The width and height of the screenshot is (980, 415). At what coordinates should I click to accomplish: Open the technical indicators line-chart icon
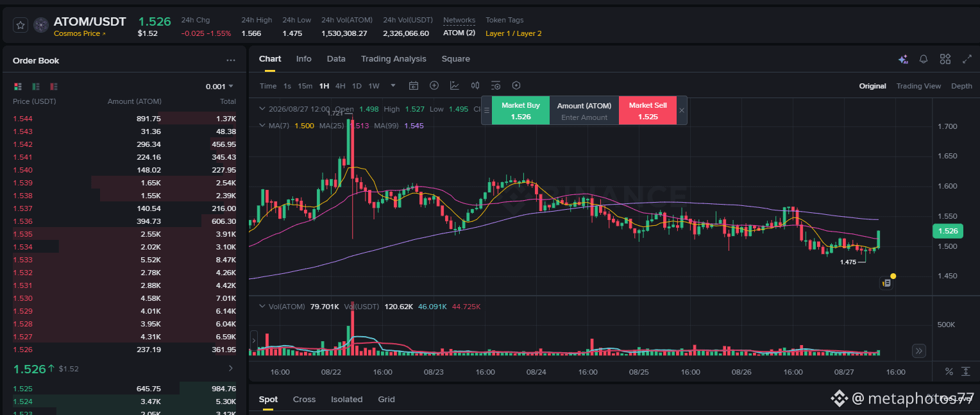tap(455, 86)
